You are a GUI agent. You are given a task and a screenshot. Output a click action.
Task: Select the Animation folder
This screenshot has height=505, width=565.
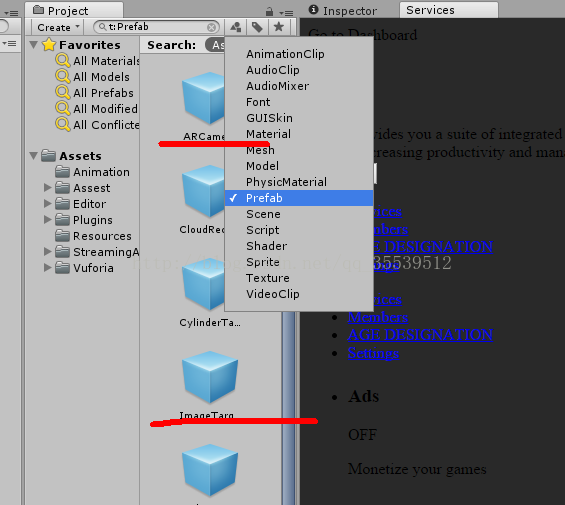93,172
